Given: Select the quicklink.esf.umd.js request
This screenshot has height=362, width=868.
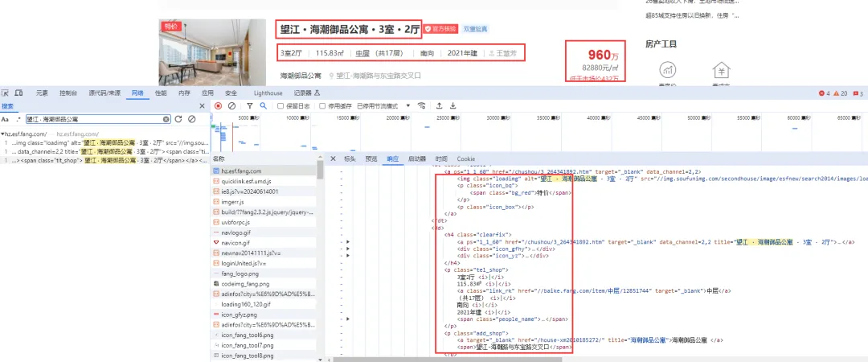Looking at the screenshot, I should point(264,181).
